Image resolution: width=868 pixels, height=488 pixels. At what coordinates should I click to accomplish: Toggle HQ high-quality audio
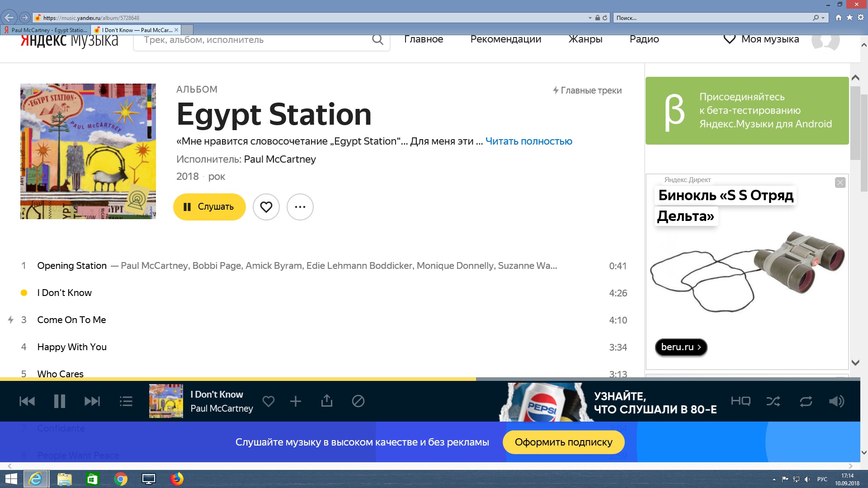click(x=741, y=401)
